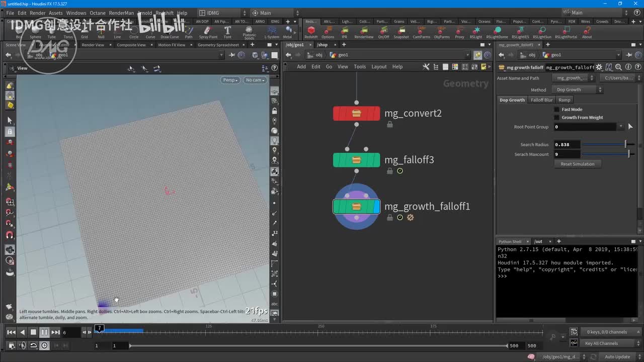Open the Method Dop Growth dropdown

pos(578,89)
